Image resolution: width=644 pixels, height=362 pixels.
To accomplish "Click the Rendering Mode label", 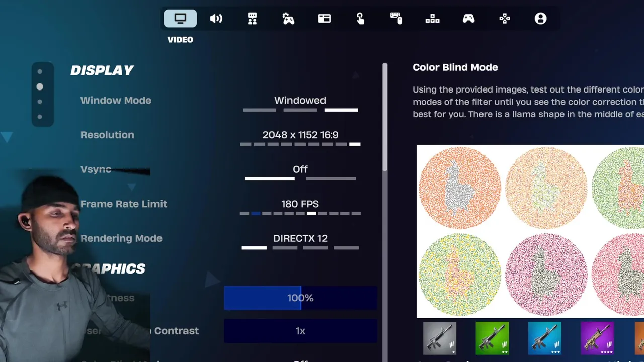I will click(121, 238).
